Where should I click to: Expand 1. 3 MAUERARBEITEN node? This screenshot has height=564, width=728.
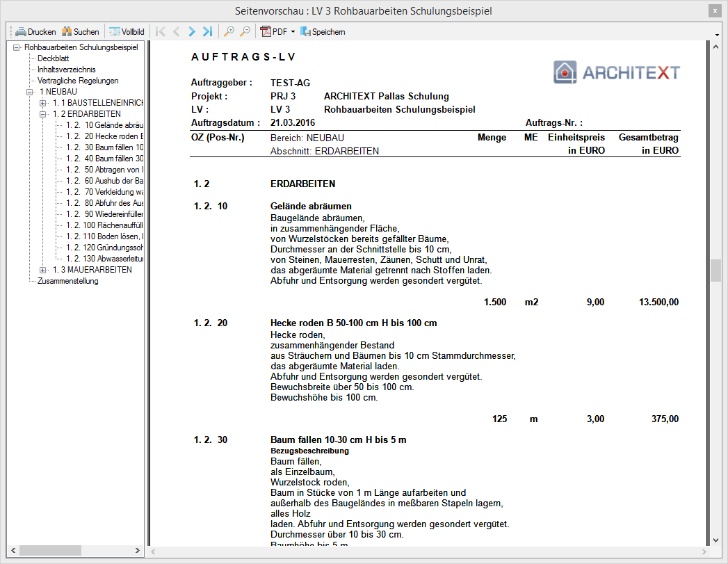42,270
